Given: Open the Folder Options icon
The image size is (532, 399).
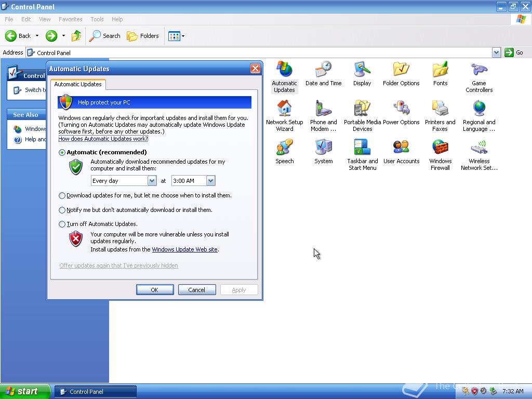Looking at the screenshot, I should (401, 74).
